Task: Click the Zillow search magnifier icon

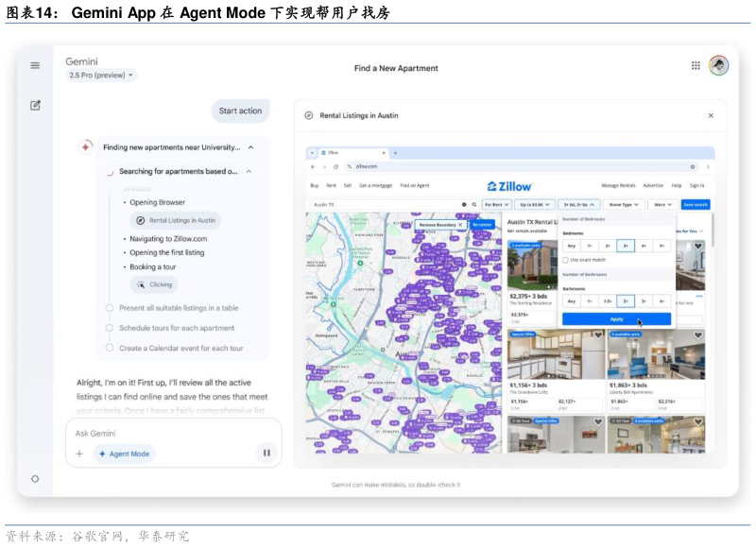Action: (x=474, y=205)
